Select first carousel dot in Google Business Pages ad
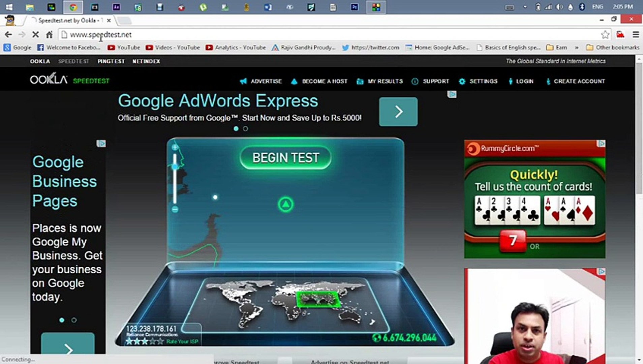 62,320
